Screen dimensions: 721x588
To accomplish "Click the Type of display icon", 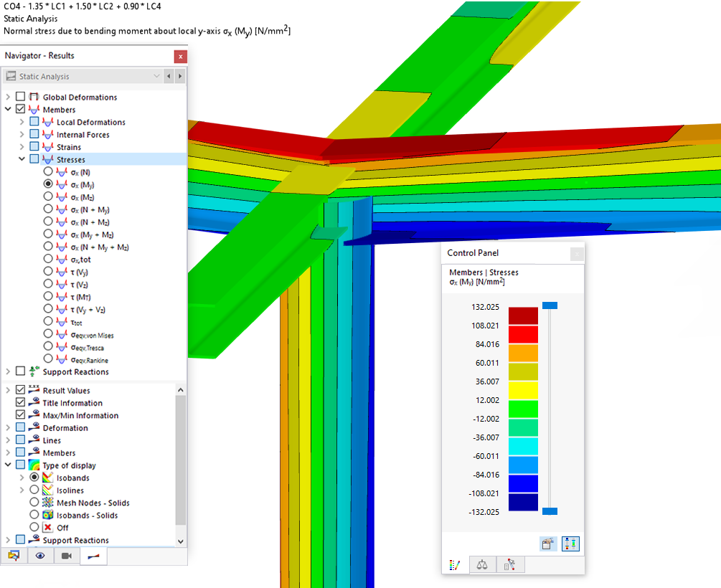I will coord(34,465).
